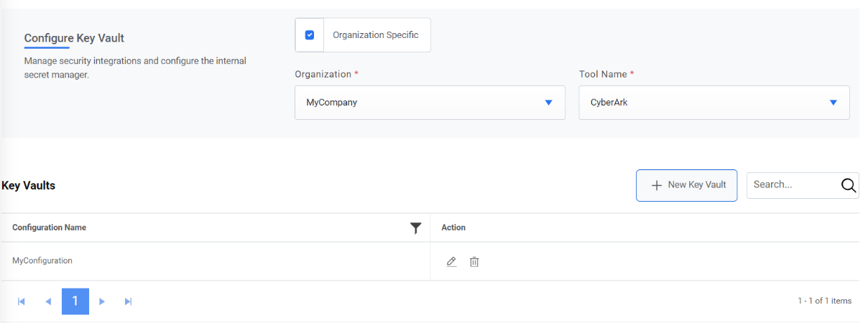
Task: Delete the MyConfiguration key vault
Action: tap(474, 262)
